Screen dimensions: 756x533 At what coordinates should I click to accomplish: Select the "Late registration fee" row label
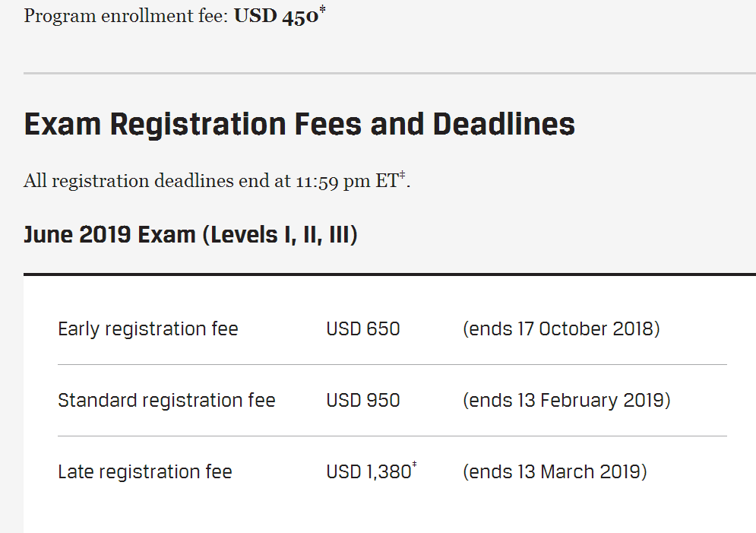145,472
